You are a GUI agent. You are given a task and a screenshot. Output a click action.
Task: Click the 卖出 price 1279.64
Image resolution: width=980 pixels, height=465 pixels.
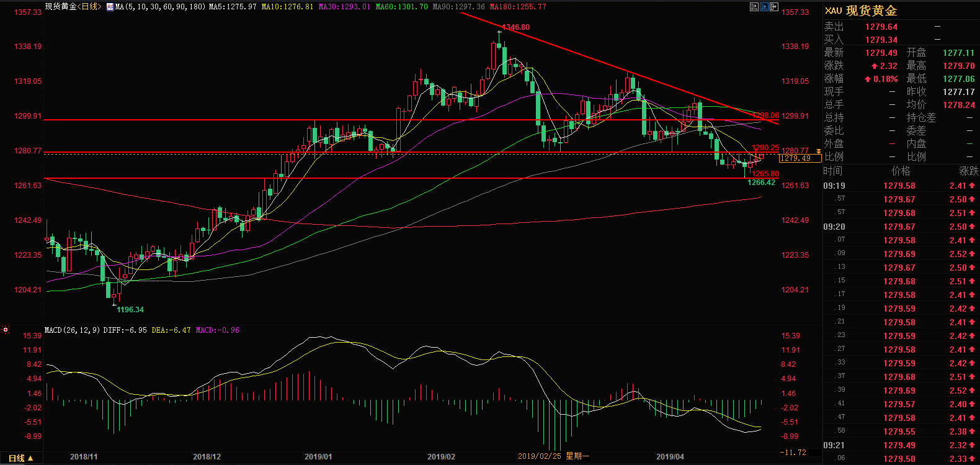[881, 27]
